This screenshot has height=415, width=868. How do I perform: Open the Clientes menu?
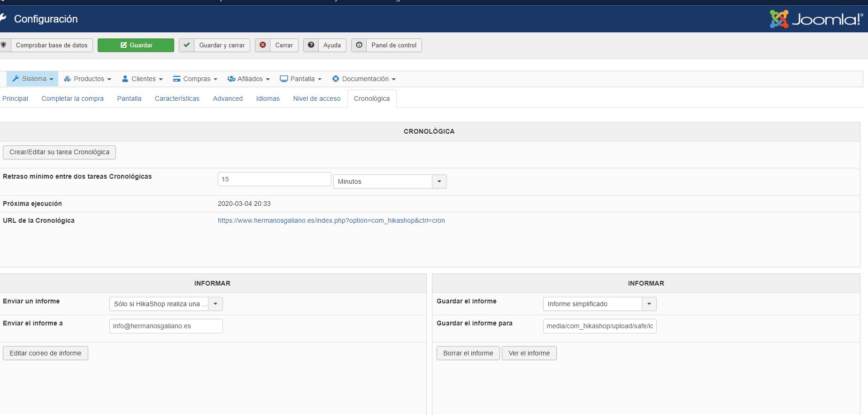pyautogui.click(x=142, y=79)
